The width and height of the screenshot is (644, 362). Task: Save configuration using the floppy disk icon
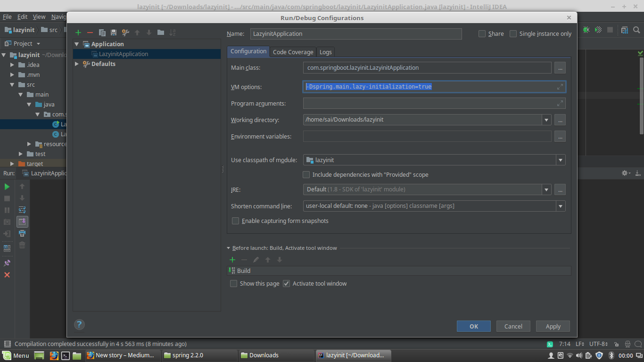point(114,33)
